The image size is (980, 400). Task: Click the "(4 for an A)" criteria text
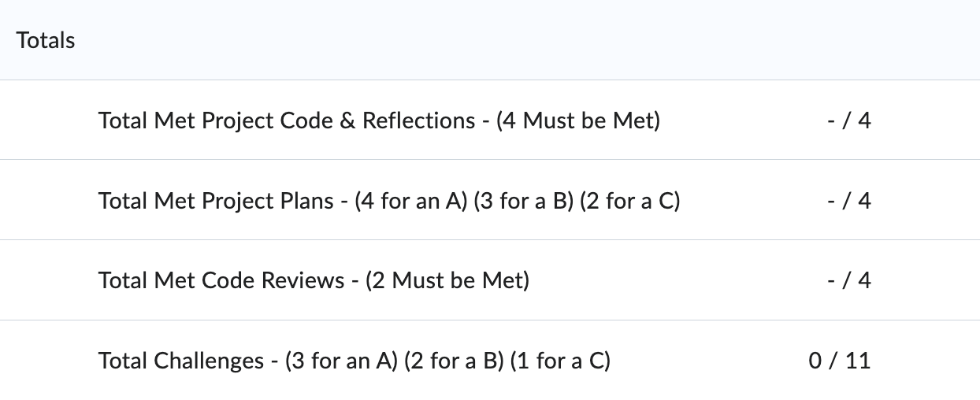click(411, 201)
